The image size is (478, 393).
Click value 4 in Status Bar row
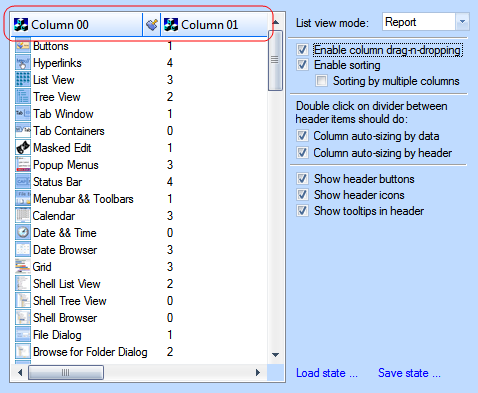pyautogui.click(x=170, y=182)
